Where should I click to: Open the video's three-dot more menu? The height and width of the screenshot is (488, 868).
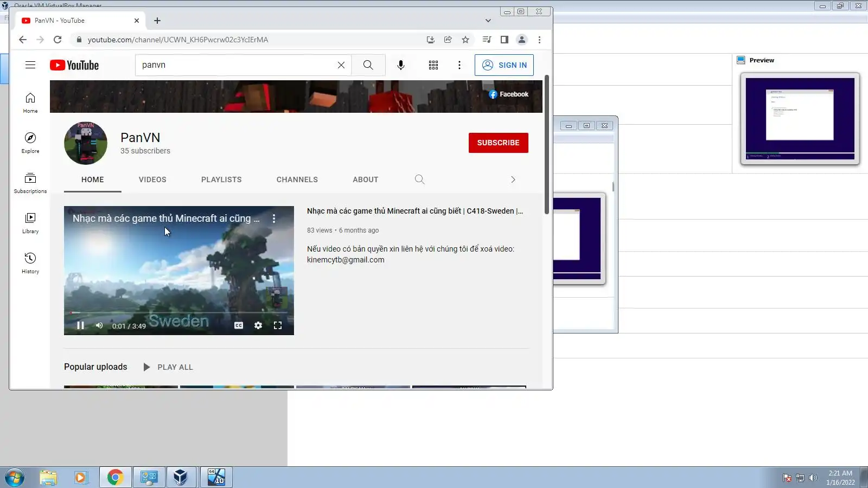tap(274, 219)
